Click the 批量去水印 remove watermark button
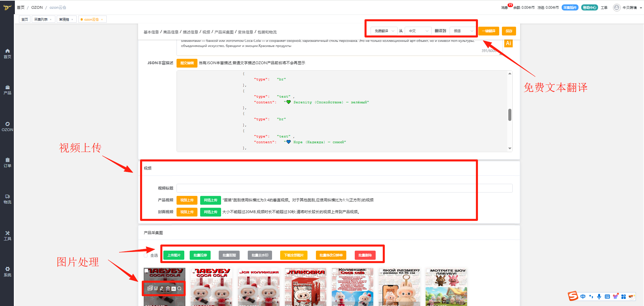 point(260,255)
